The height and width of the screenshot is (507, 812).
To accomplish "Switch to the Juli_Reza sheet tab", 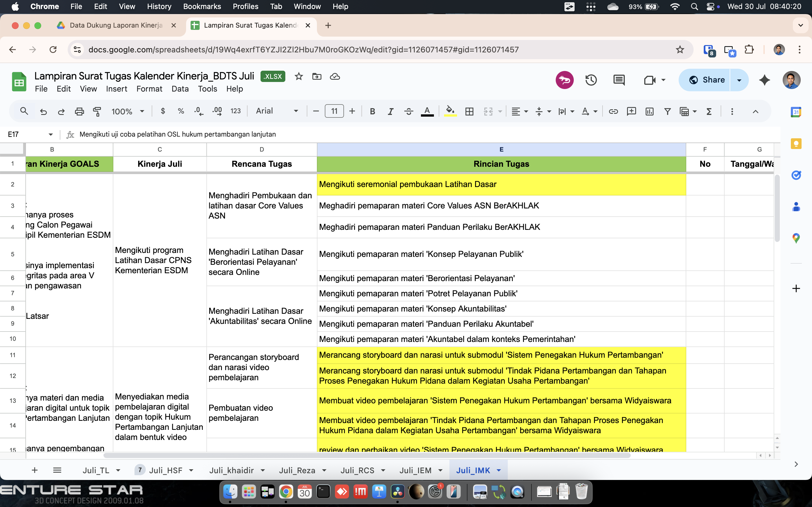I will (x=297, y=470).
